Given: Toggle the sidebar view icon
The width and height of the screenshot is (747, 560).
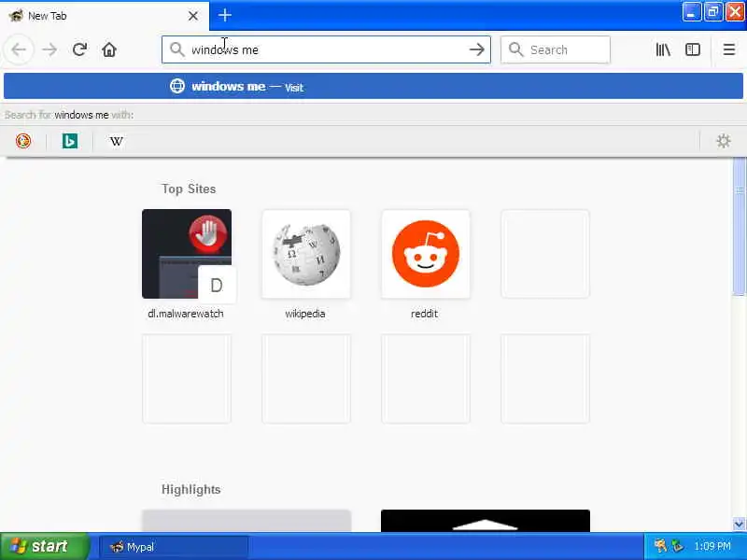Looking at the screenshot, I should (x=693, y=49).
